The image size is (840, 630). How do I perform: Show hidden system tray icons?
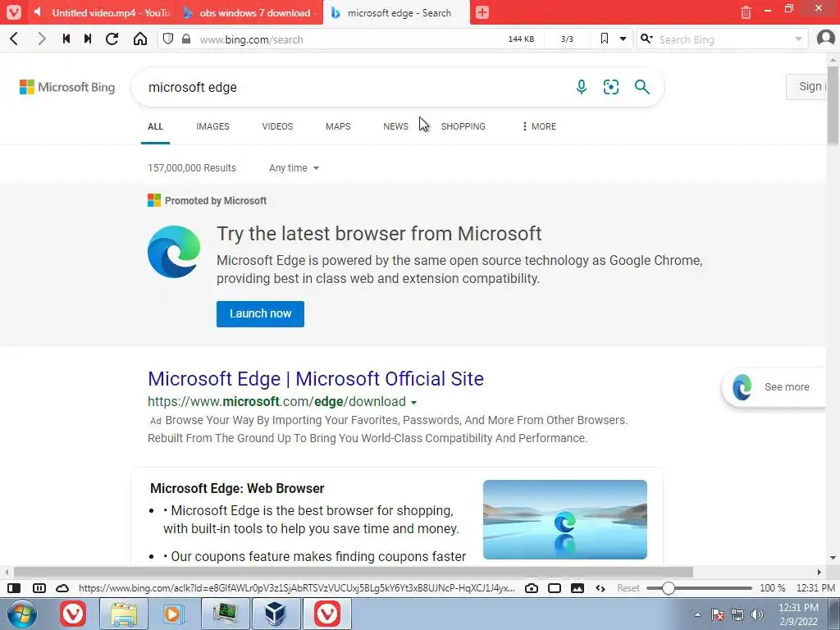(x=697, y=614)
